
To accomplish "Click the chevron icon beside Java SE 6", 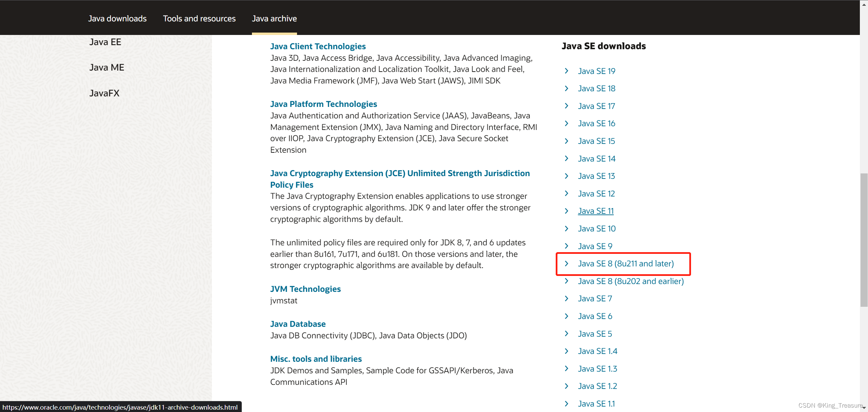I will [x=567, y=316].
